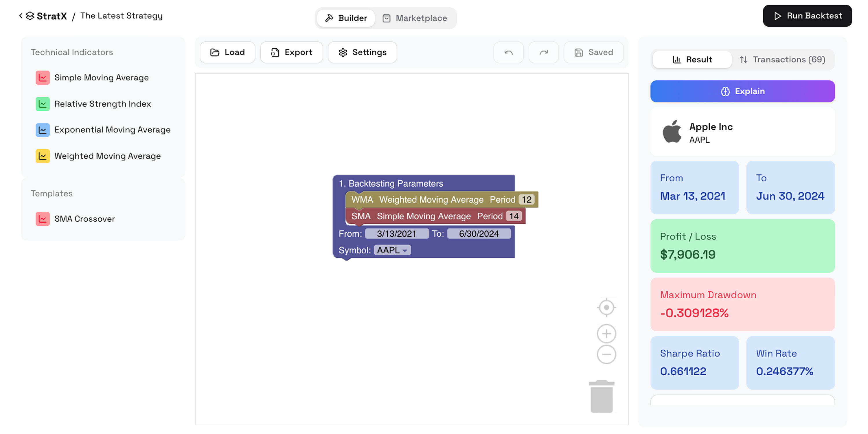Click the SMA Crossover template icon

[43, 219]
